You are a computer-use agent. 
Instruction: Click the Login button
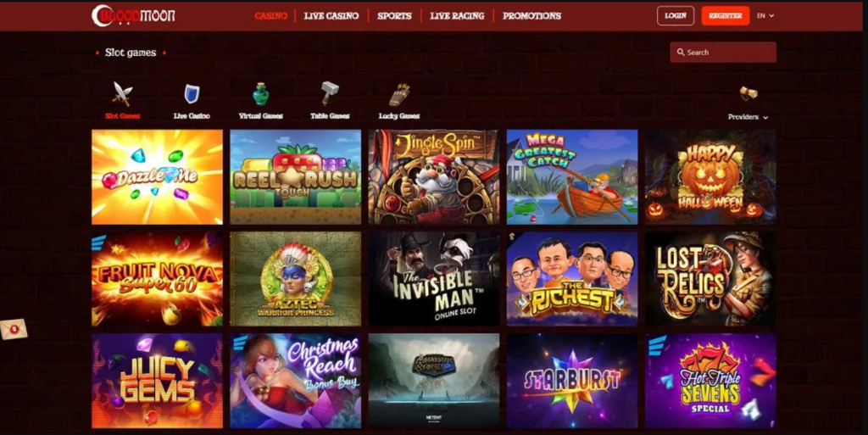pyautogui.click(x=676, y=16)
